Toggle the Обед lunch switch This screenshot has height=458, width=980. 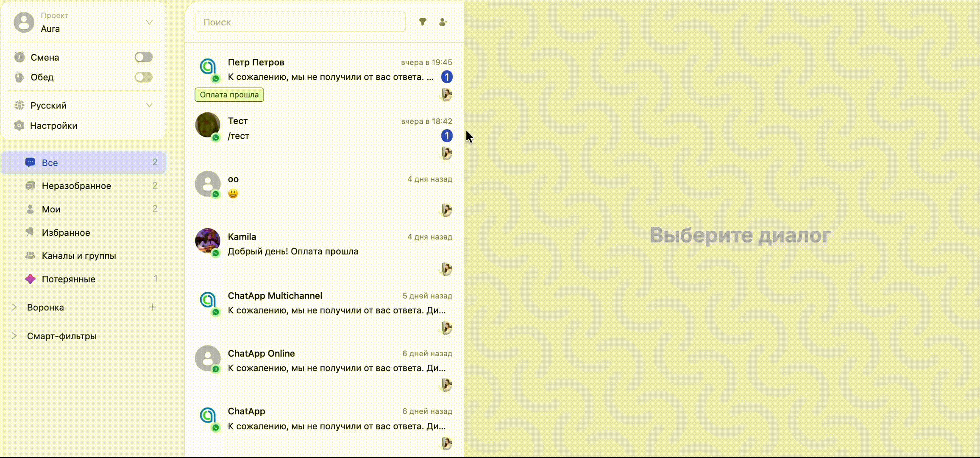143,77
